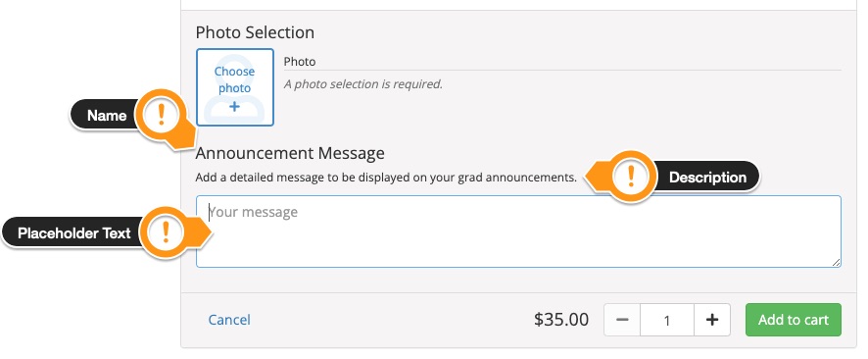Image resolution: width=868 pixels, height=359 pixels.
Task: Click the Photo field label
Action: [300, 62]
